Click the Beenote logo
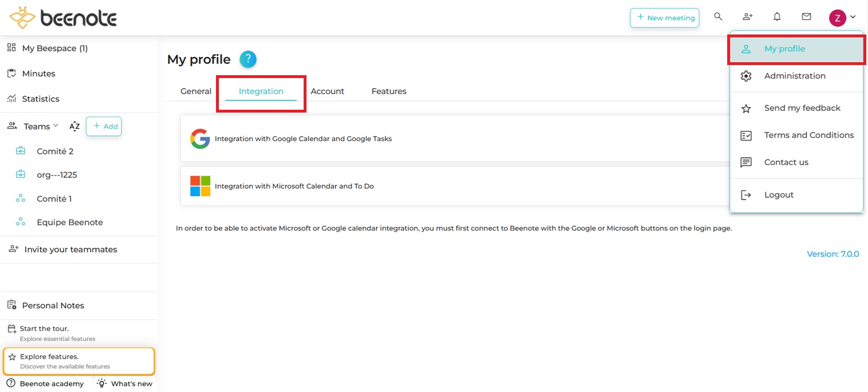The image size is (868, 392). 63,18
